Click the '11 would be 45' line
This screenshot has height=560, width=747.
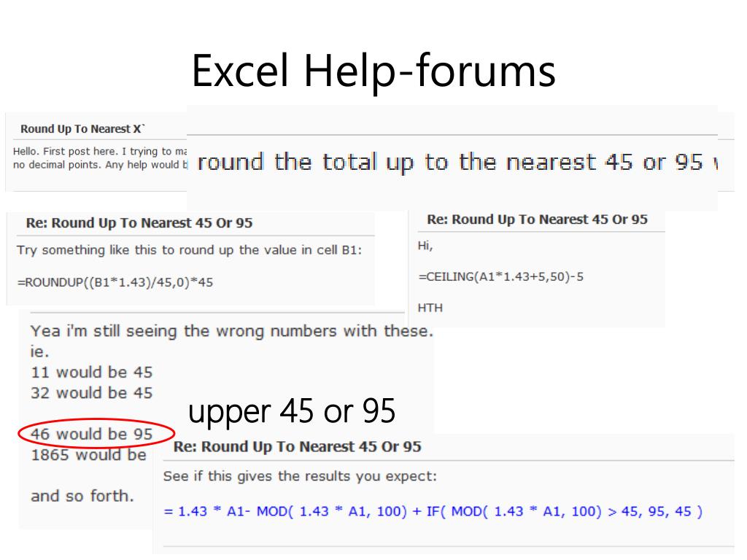click(x=91, y=373)
